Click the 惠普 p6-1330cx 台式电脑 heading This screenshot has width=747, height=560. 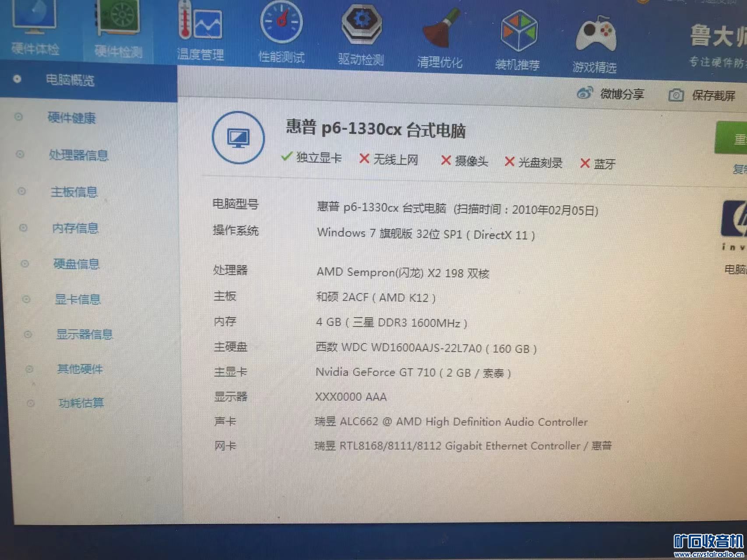[376, 129]
